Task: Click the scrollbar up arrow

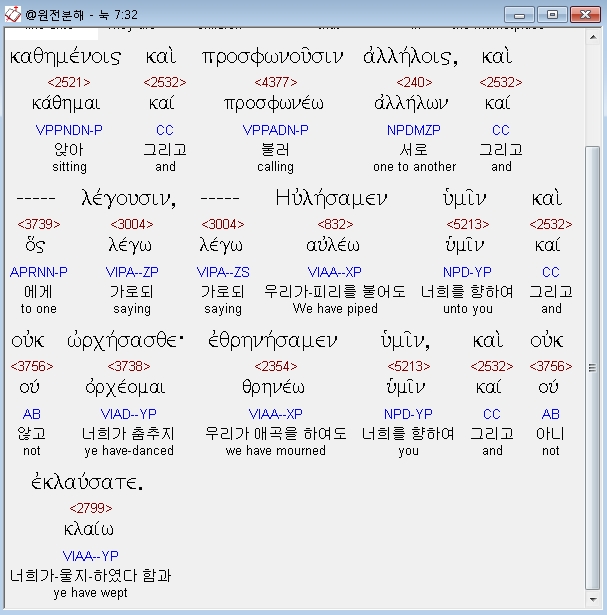Action: tap(593, 37)
